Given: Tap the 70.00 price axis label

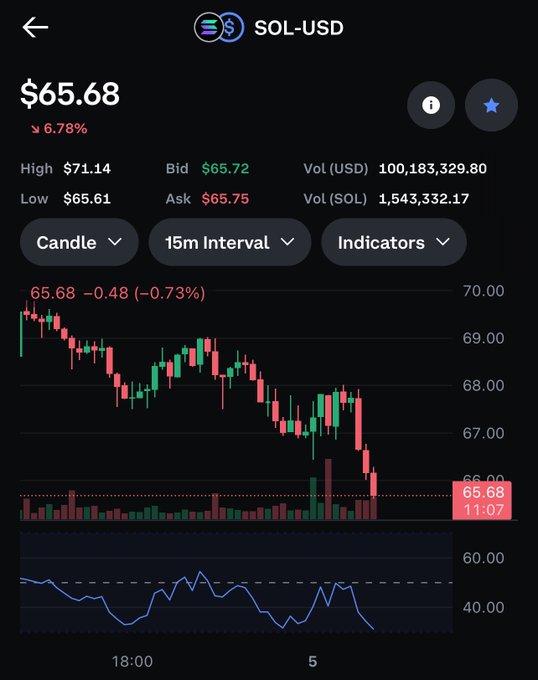Looking at the screenshot, I should (483, 291).
